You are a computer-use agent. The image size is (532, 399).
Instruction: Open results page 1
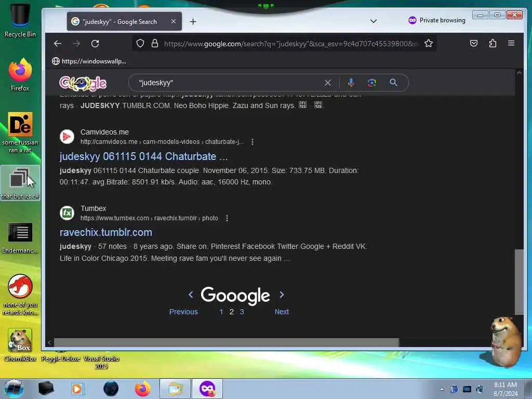pos(221,312)
